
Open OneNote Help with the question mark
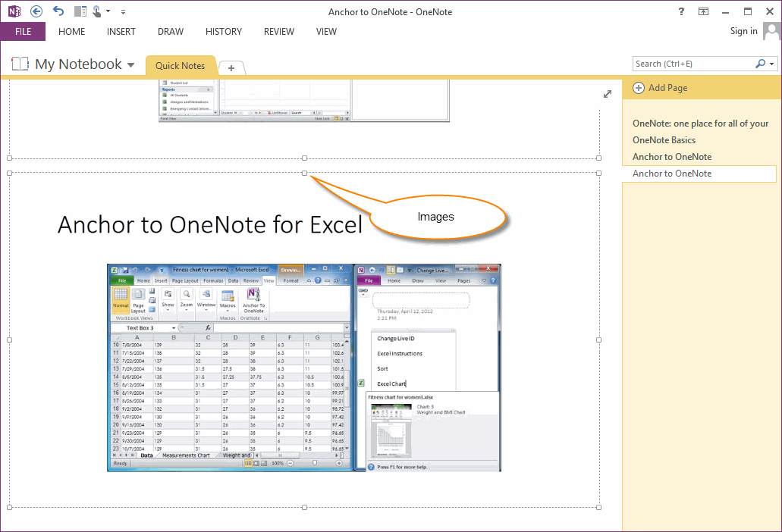click(x=681, y=11)
